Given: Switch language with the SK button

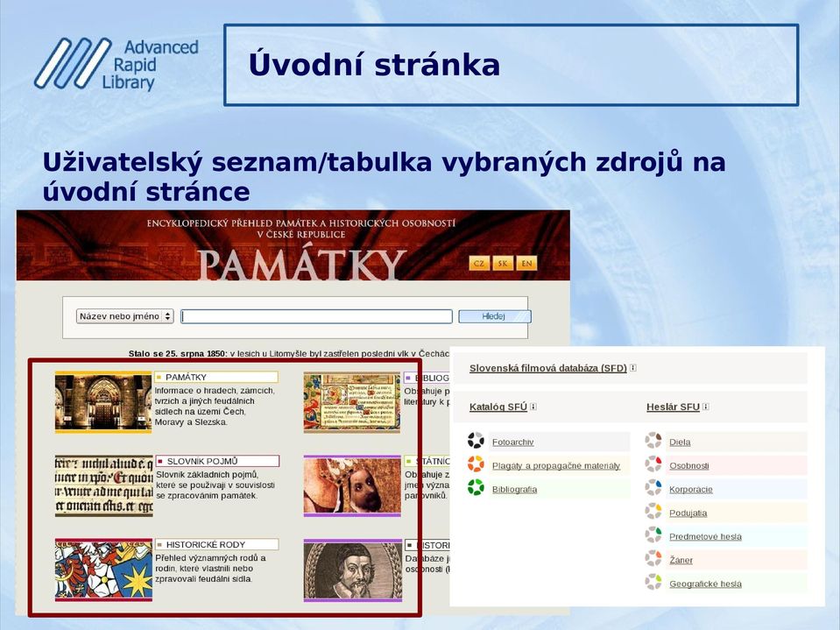Looking at the screenshot, I should pyautogui.click(x=503, y=263).
